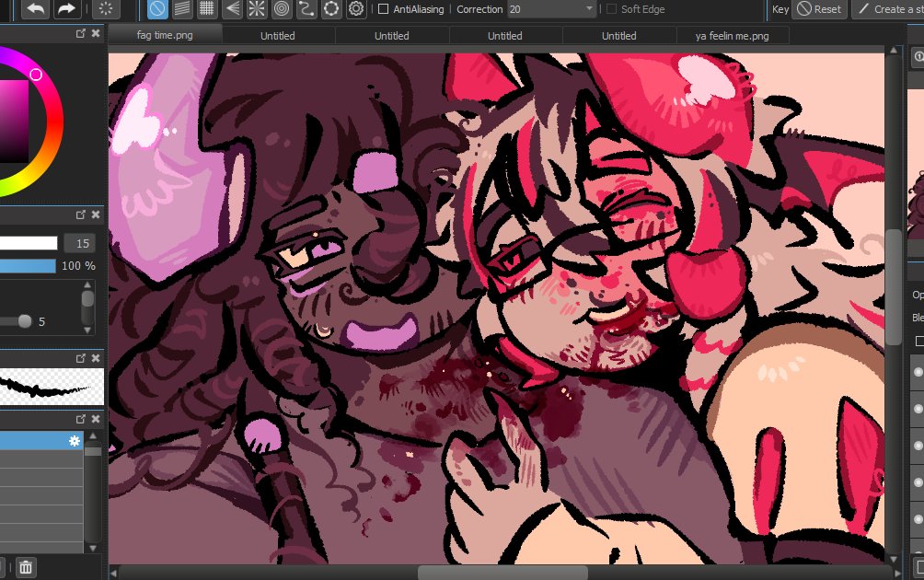Click the blue opacity 100% slider

(x=28, y=266)
